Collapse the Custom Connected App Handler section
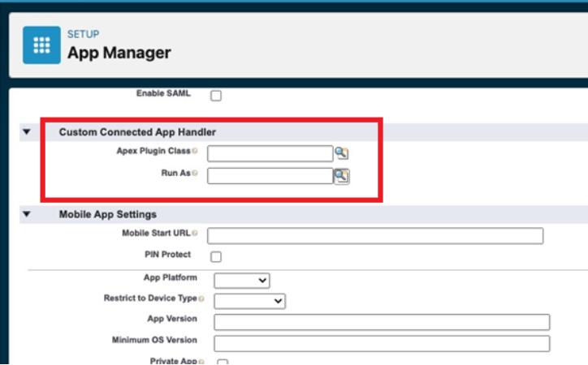The width and height of the screenshot is (588, 365). [27, 131]
